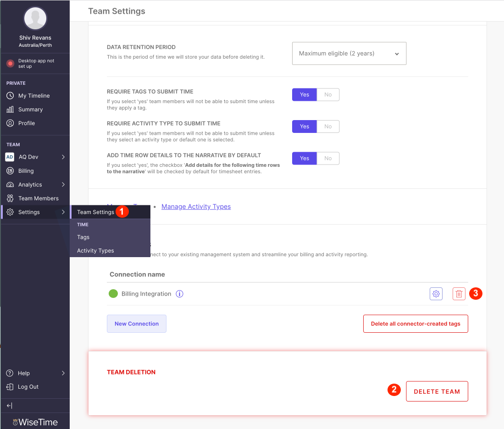Open the Billing Integration settings gear

pos(436,293)
